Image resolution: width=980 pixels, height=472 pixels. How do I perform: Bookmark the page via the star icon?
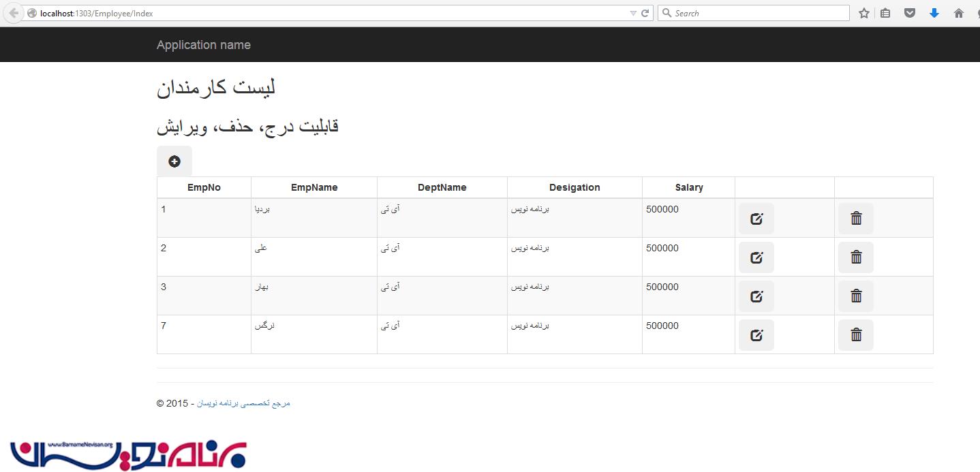pyautogui.click(x=863, y=12)
